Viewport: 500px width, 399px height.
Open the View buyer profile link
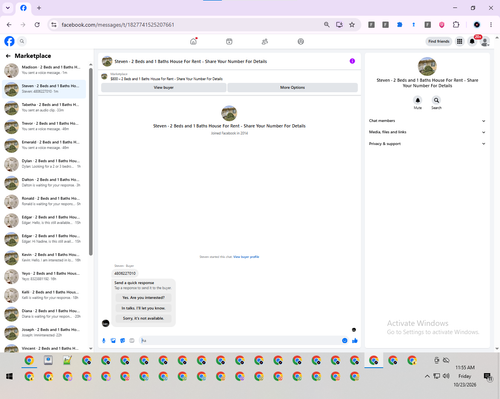tap(246, 257)
